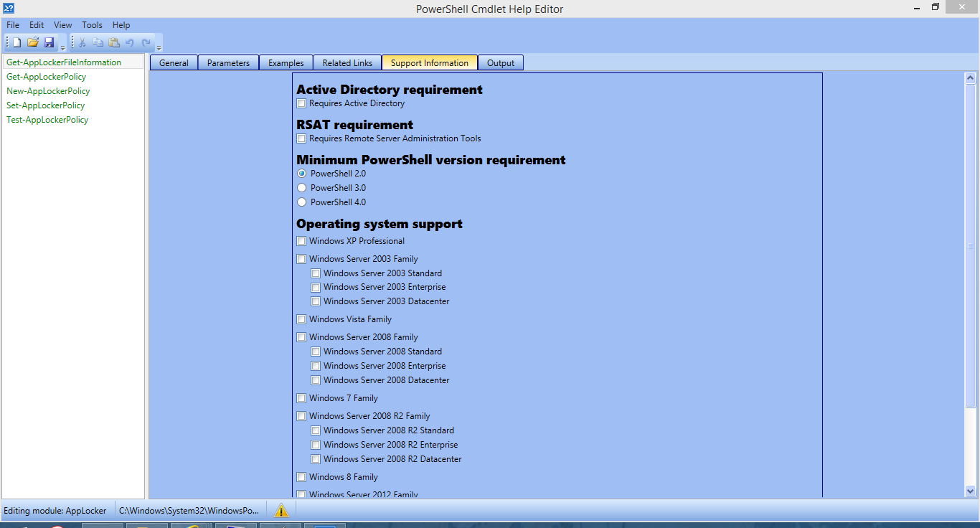980x528 pixels.
Task: Select the Support Information tab
Action: [x=430, y=62]
